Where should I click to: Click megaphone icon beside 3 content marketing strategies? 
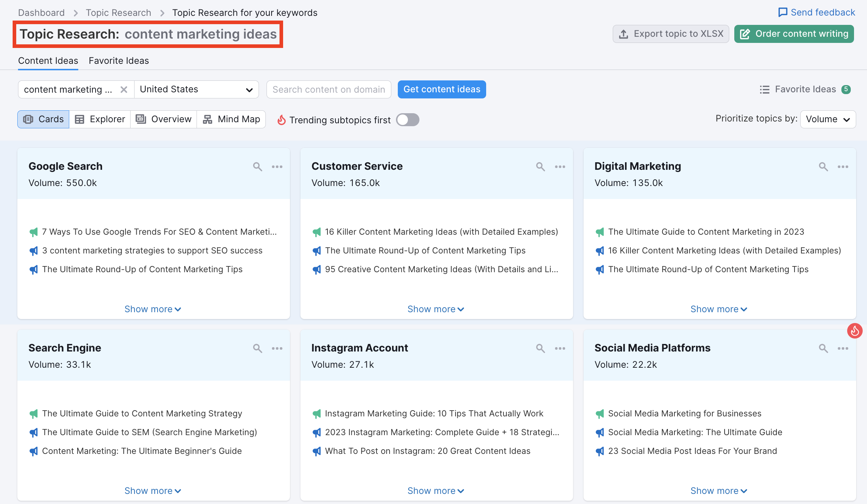pyautogui.click(x=34, y=251)
